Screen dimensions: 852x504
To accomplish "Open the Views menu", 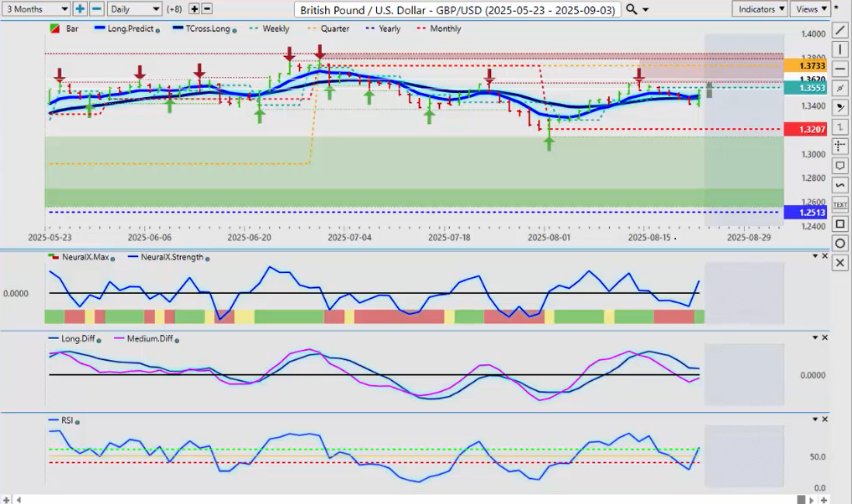I will (x=809, y=8).
